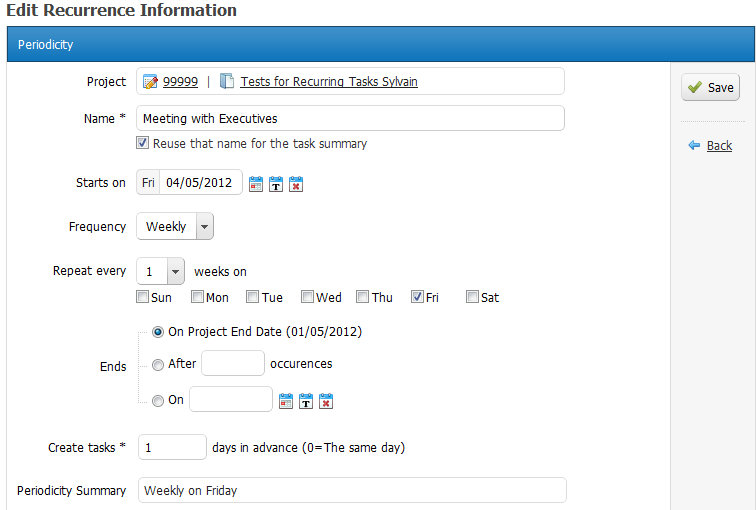This screenshot has height=510, width=756.
Task: Check the Mon checkbox
Action: point(197,296)
